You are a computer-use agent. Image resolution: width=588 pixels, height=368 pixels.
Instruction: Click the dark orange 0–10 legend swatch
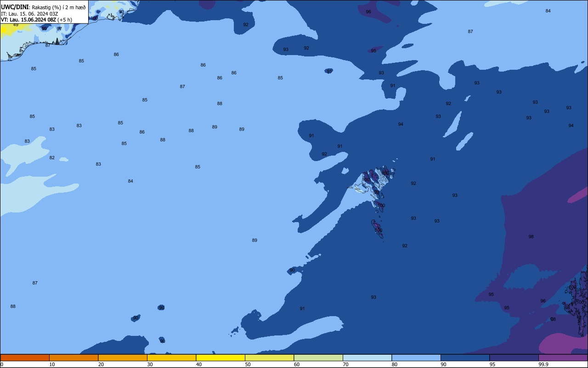click(25, 357)
